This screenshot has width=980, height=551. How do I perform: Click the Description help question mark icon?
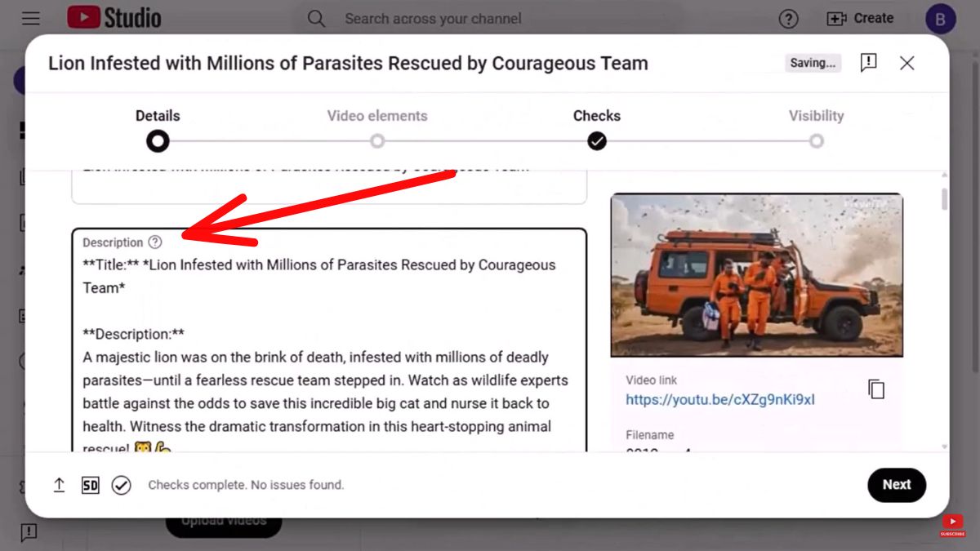[x=155, y=242]
